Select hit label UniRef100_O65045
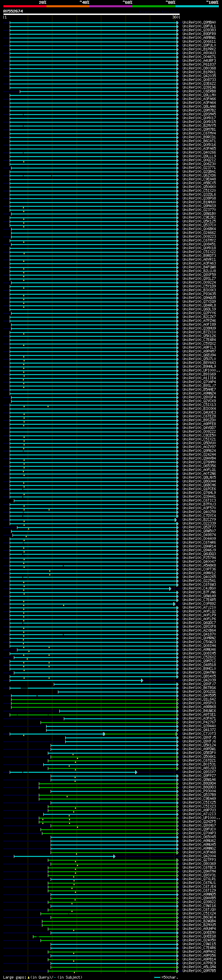The height and width of the screenshot is (980, 222). point(199,837)
